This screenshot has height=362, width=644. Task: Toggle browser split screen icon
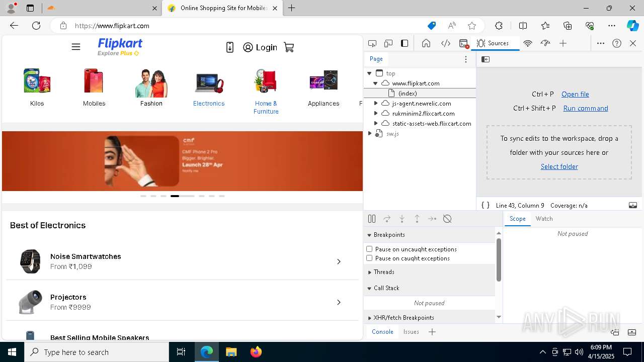[523, 26]
